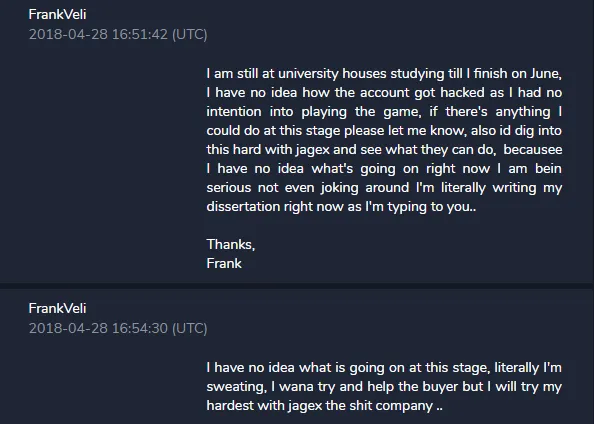
Task: Click the "Thanks," sign-off line
Action: tap(231, 244)
